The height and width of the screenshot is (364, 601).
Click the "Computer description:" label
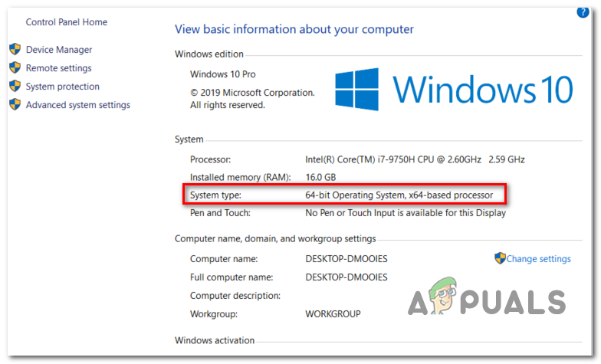click(x=235, y=296)
